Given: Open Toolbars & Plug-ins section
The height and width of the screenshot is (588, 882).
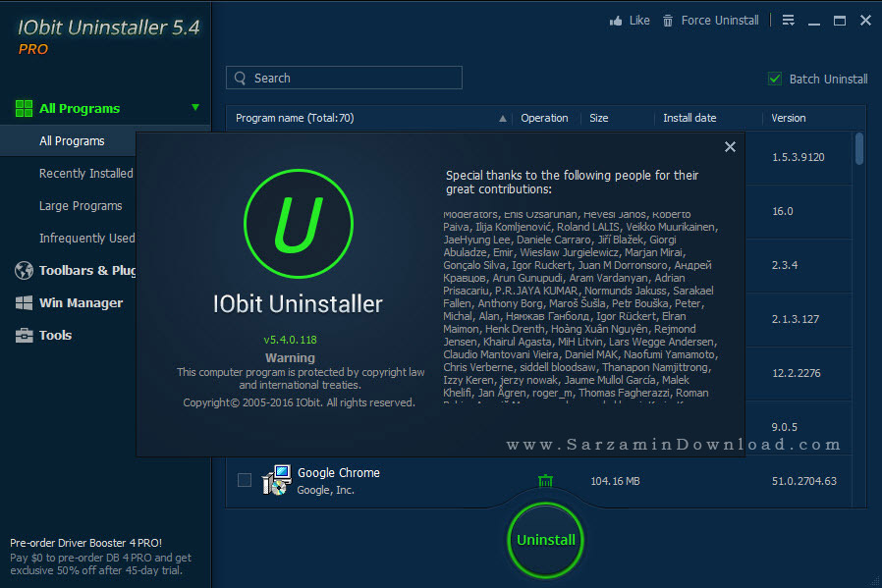Looking at the screenshot, I should tap(87, 270).
